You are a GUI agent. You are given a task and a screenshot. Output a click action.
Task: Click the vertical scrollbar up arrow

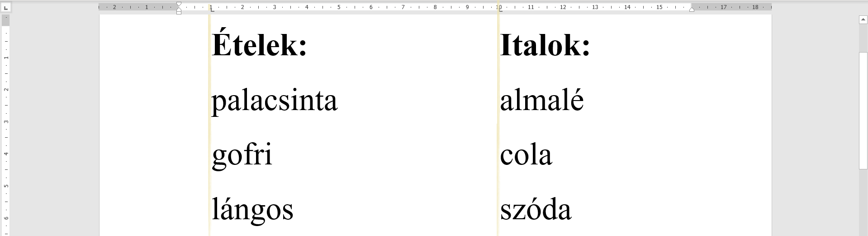[x=863, y=19]
